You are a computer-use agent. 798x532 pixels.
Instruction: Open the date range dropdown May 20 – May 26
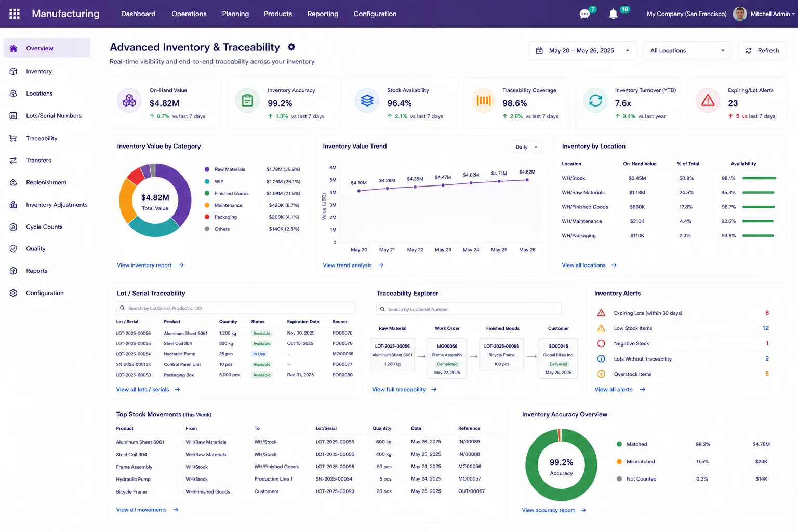[x=582, y=50]
